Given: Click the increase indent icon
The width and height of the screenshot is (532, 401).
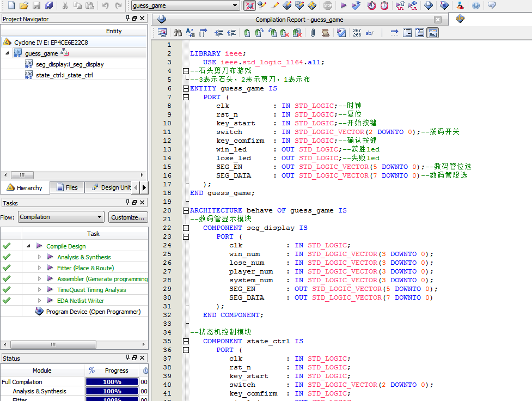Looking at the screenshot, I should pyautogui.click(x=219, y=33).
